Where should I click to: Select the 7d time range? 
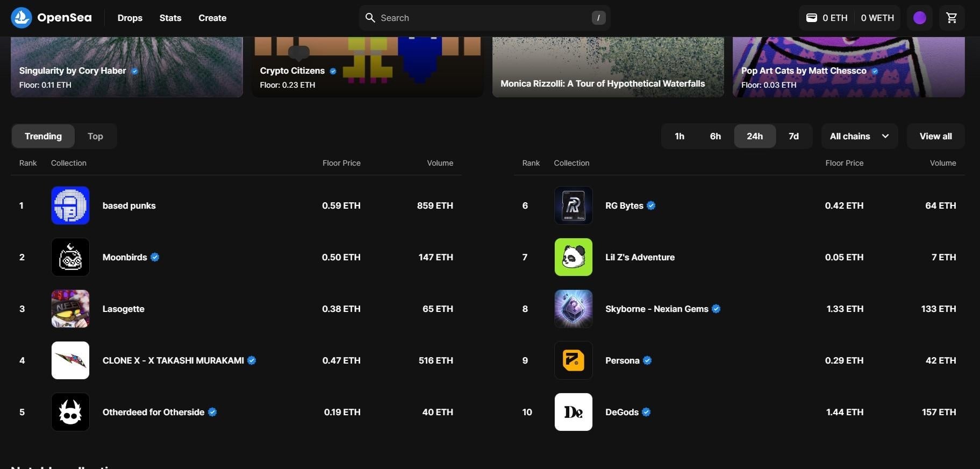tap(793, 136)
